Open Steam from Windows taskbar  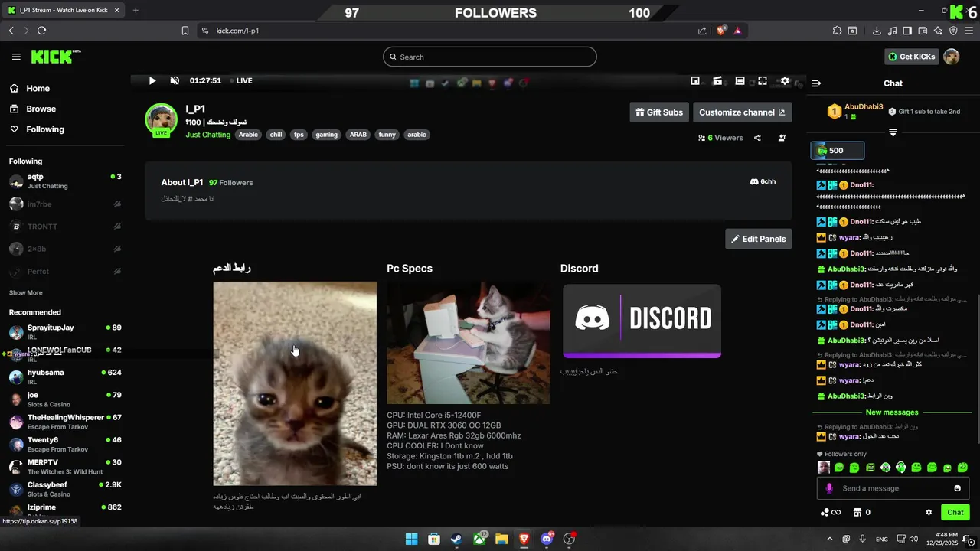click(456, 539)
